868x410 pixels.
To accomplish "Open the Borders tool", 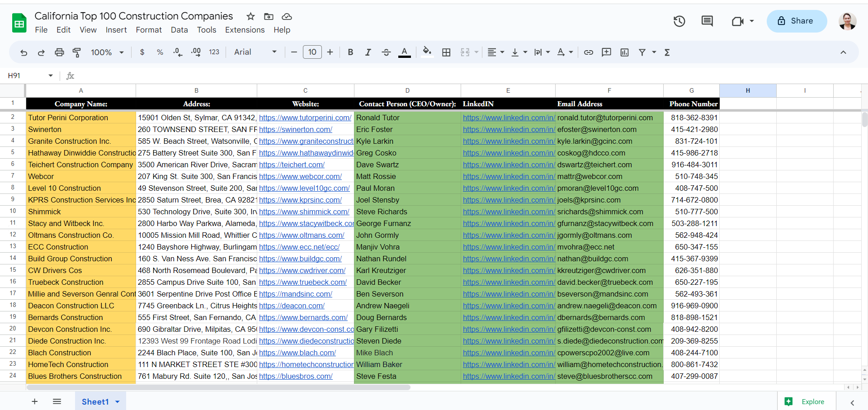I will [446, 52].
